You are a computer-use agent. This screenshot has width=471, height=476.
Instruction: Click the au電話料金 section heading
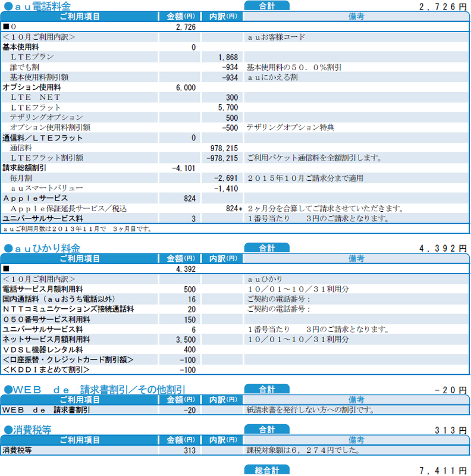click(37, 6)
